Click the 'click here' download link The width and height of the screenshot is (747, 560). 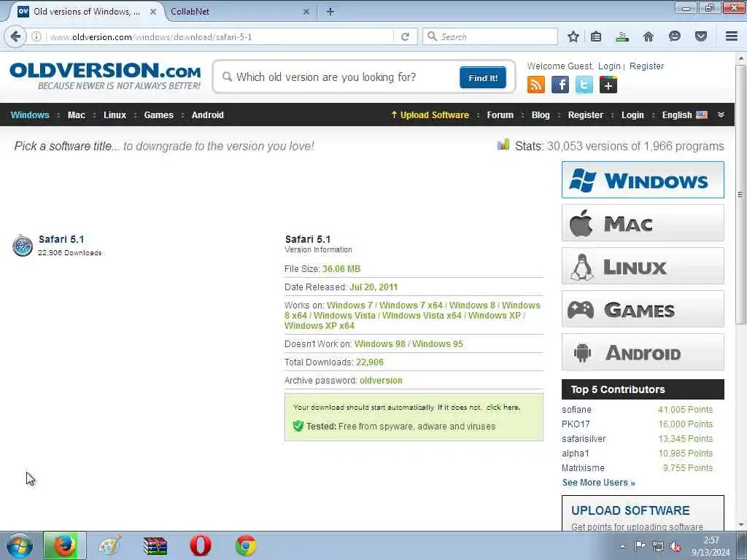(x=503, y=407)
